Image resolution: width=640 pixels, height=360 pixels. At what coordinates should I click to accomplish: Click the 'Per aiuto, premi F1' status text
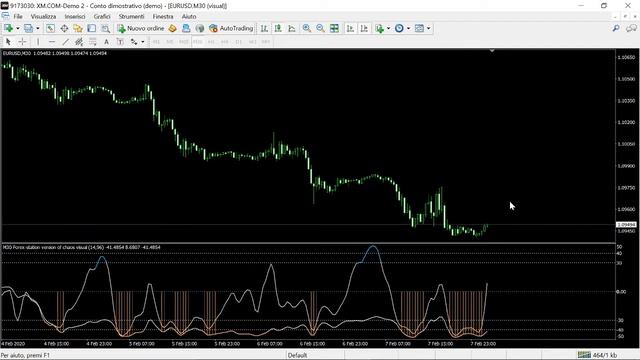point(25,355)
